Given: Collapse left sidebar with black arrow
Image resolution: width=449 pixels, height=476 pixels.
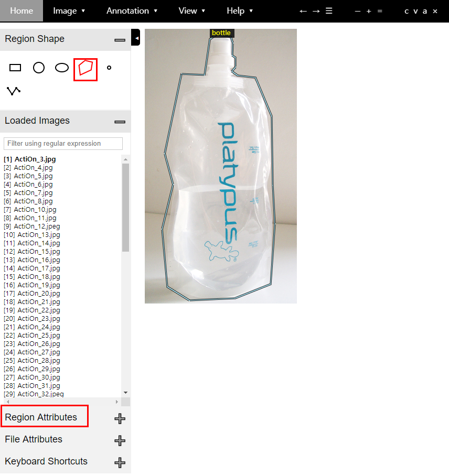Looking at the screenshot, I should tap(135, 37).
